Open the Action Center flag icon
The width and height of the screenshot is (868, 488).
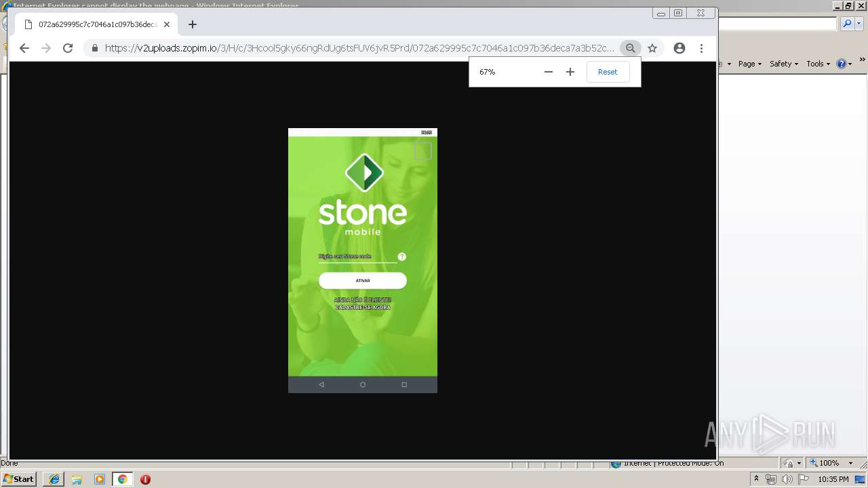click(x=804, y=479)
